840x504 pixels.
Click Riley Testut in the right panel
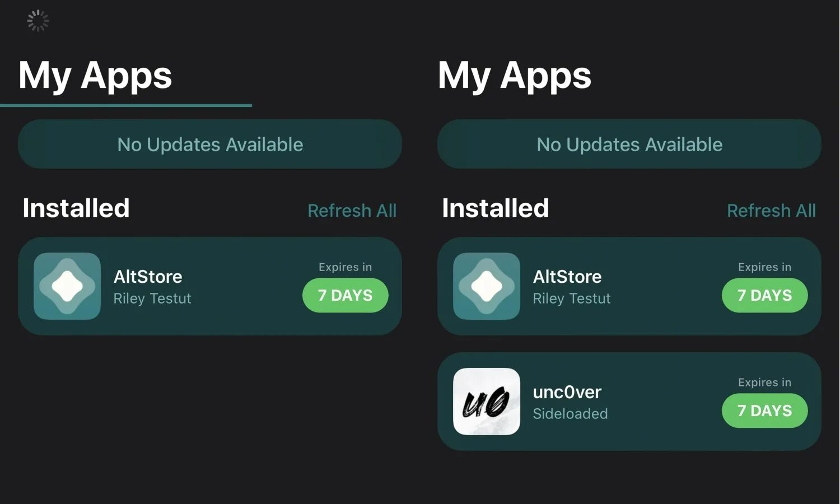[572, 298]
